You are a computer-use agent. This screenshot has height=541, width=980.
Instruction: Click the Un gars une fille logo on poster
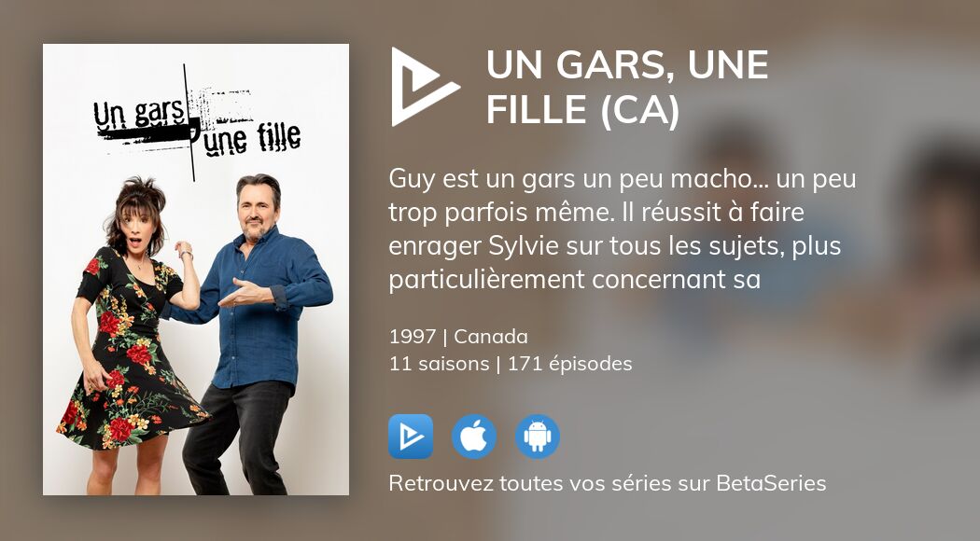click(197, 122)
